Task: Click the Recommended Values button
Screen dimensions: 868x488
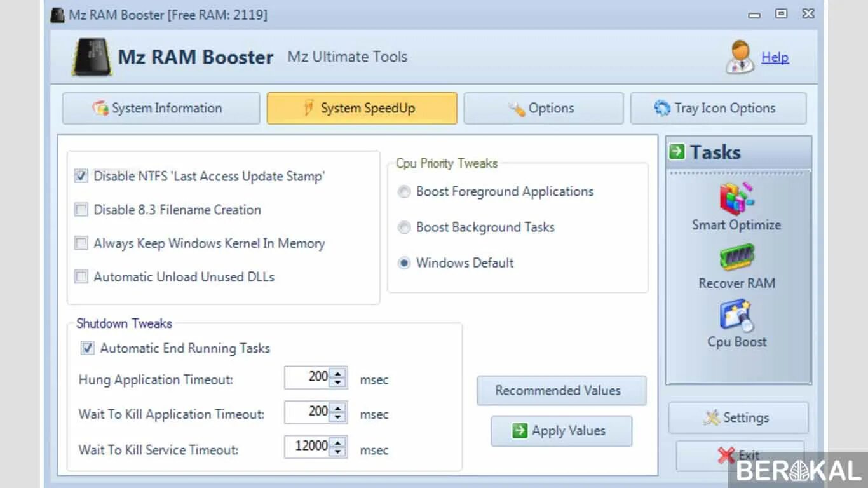Action: coord(562,391)
